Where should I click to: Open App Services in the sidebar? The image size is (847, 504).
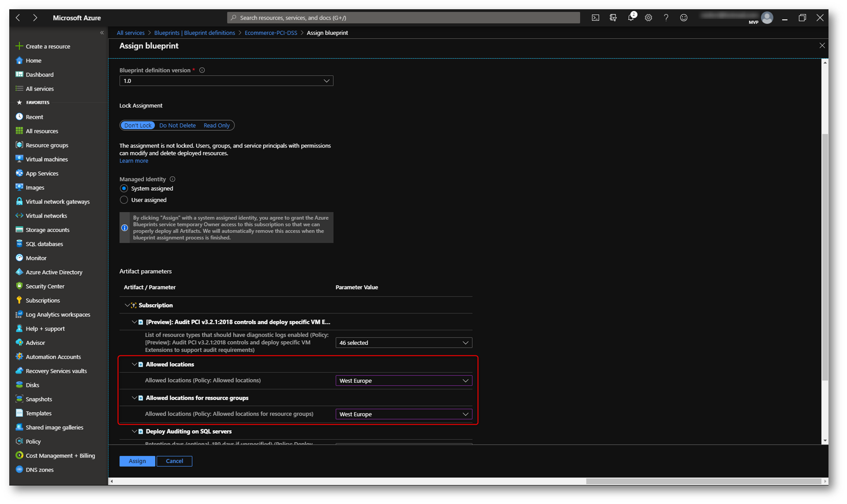pos(41,173)
